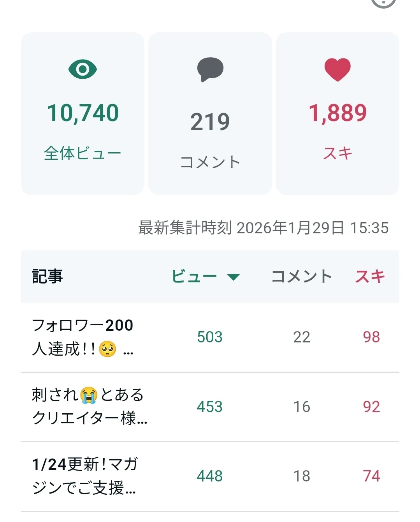Image resolution: width=420 pixels, height=522 pixels.
Task: Select the 全体ビュー card showing 10,740
Action: [83, 114]
